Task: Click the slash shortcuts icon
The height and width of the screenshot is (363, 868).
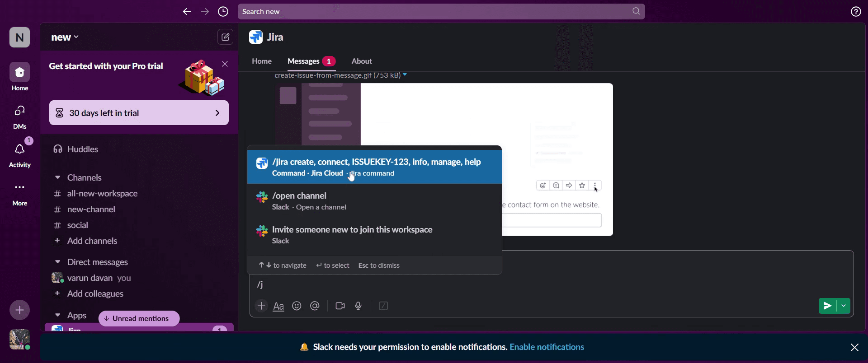Action: tap(383, 306)
